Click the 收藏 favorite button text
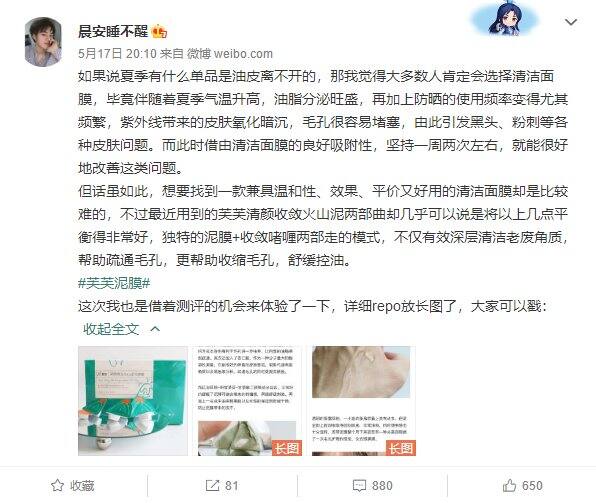The width and height of the screenshot is (596, 503). (82, 486)
